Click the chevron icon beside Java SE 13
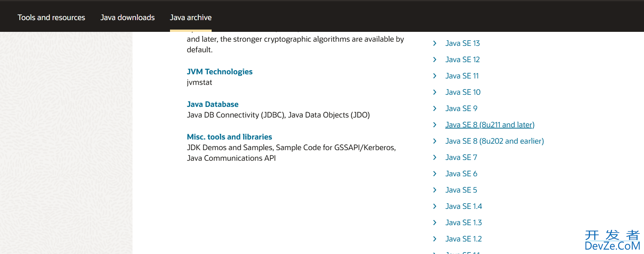 pos(435,43)
